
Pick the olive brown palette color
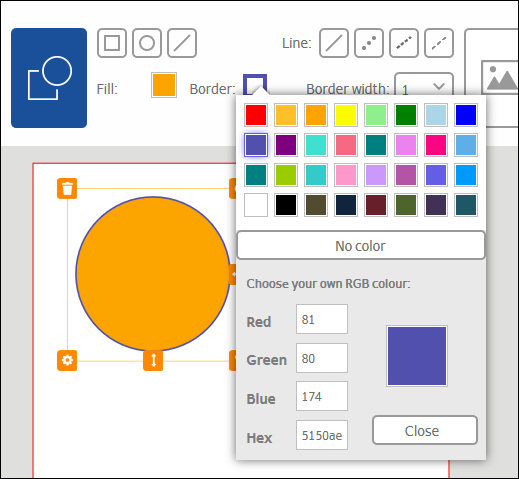[x=316, y=205]
